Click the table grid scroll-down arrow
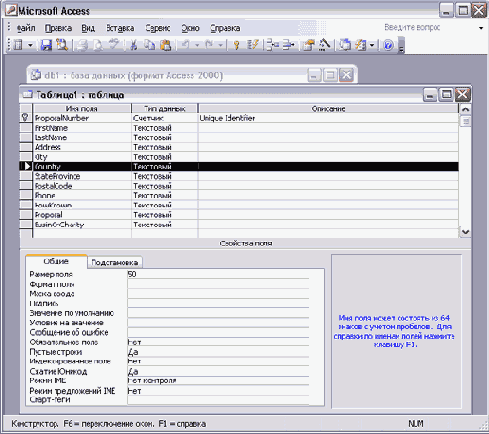This screenshot has width=489, height=434. [466, 232]
